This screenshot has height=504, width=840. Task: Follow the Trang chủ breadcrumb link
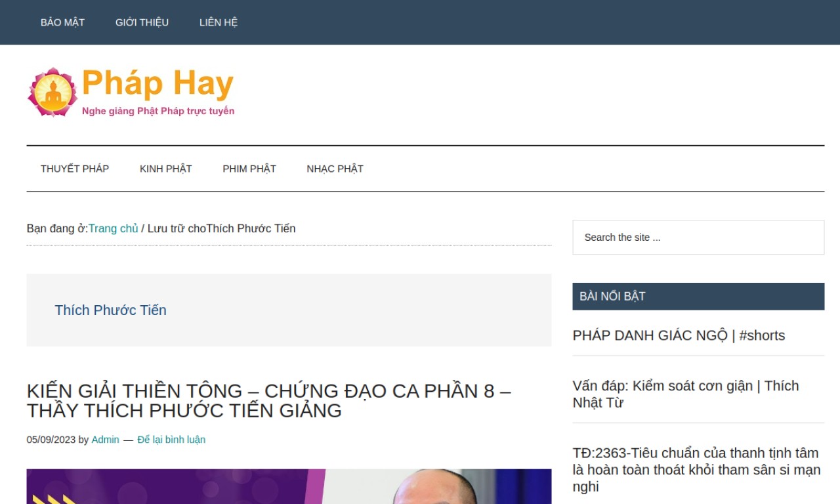(114, 228)
